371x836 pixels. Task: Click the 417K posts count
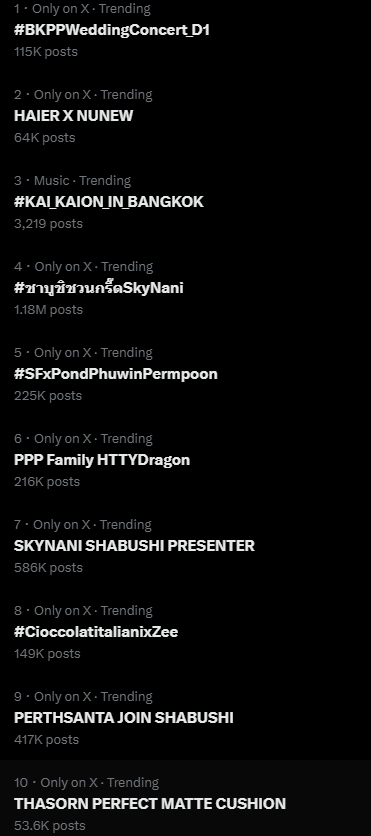coord(46,739)
